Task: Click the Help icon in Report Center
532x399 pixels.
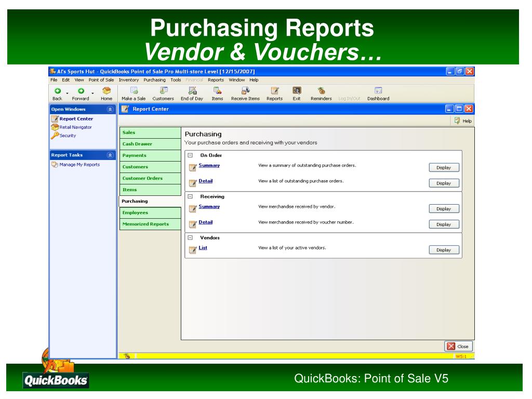Action: [x=457, y=121]
